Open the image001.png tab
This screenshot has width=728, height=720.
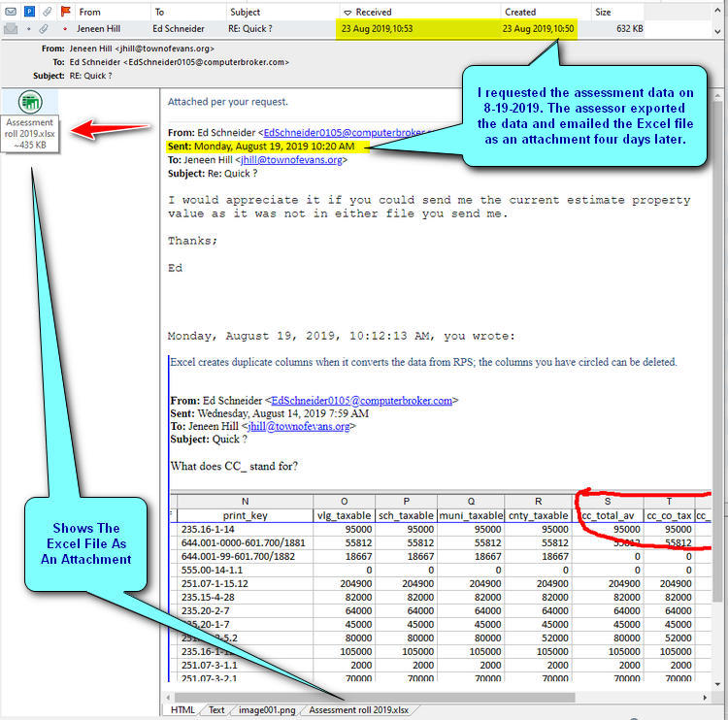tap(266, 710)
